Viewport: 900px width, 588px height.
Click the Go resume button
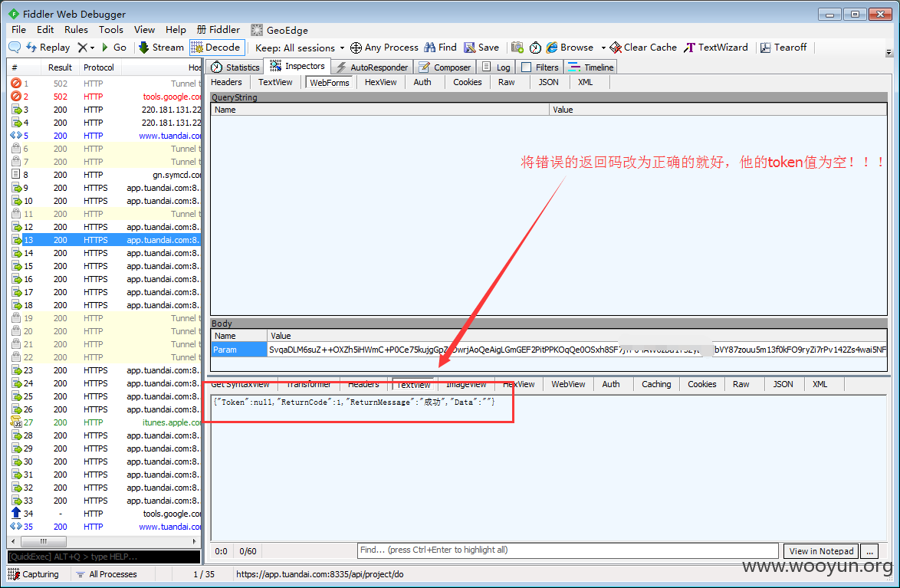click(113, 48)
